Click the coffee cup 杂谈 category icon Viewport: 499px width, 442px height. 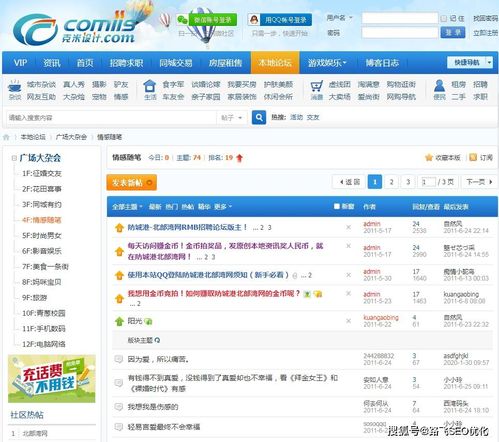click(x=15, y=85)
